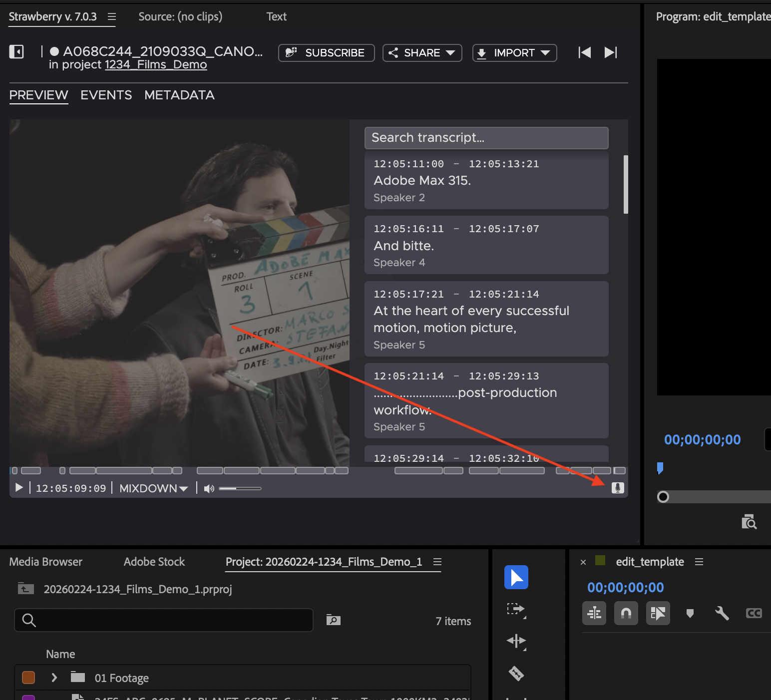The image size is (771, 700).
Task: Select the Track Select Forward tool
Action: click(x=516, y=609)
